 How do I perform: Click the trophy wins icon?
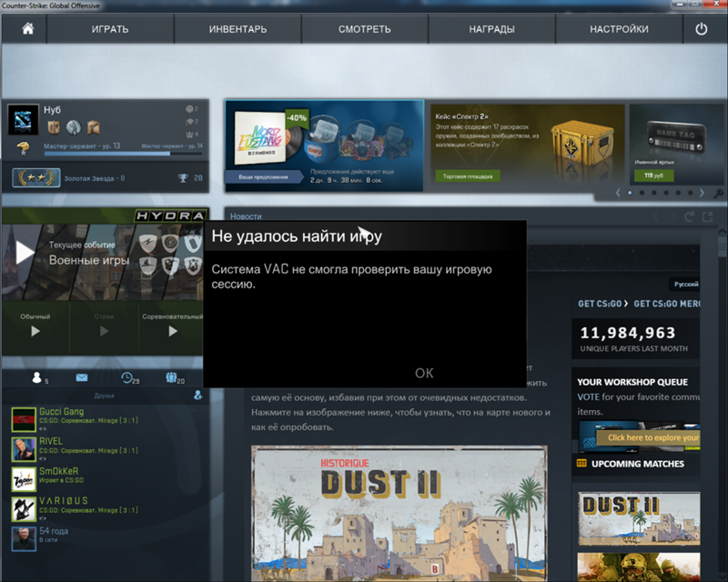(183, 177)
